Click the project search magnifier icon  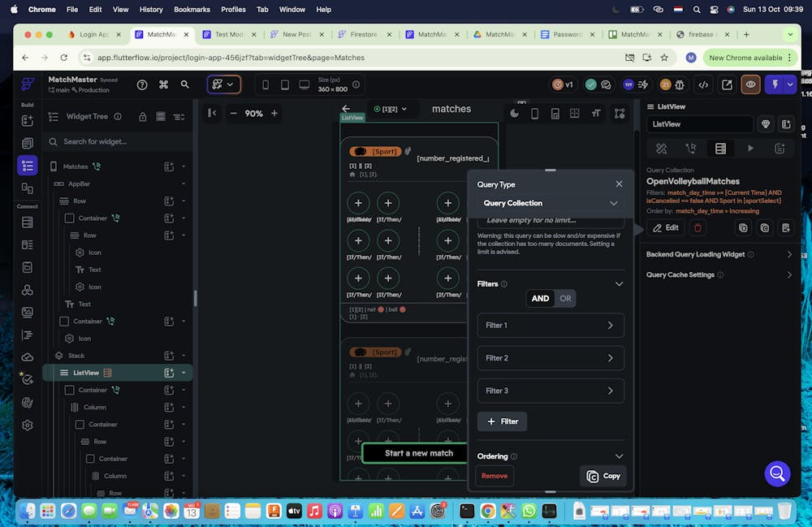tap(185, 84)
